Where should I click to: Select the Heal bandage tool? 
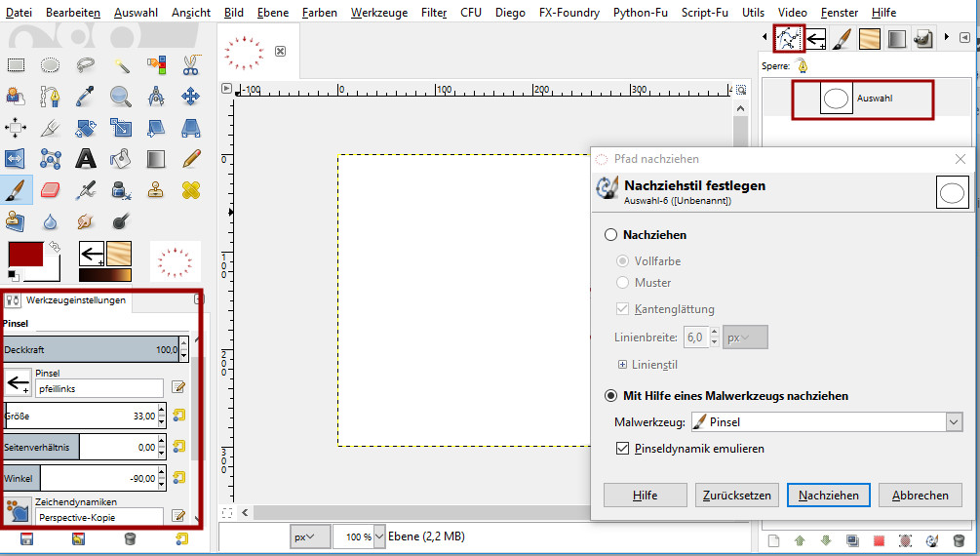pos(190,189)
